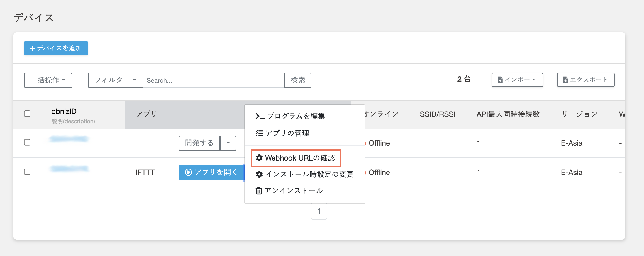644x256 pixels.
Task: Click the 検索 search button
Action: click(298, 80)
